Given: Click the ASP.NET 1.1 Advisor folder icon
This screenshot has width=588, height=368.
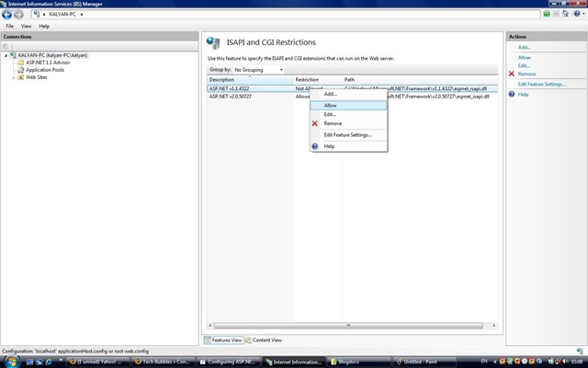Looking at the screenshot, I should click(x=20, y=63).
